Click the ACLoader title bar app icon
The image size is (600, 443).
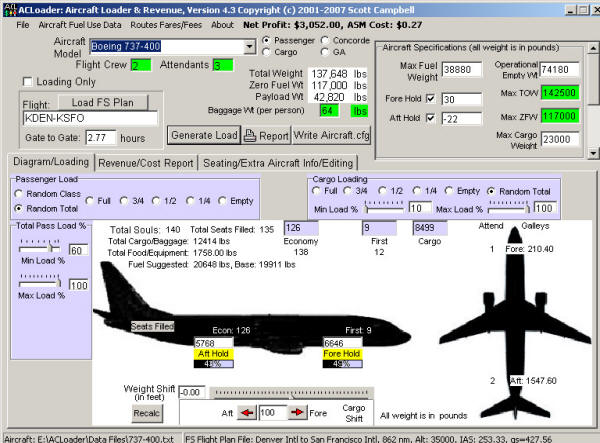pyautogui.click(x=8, y=7)
